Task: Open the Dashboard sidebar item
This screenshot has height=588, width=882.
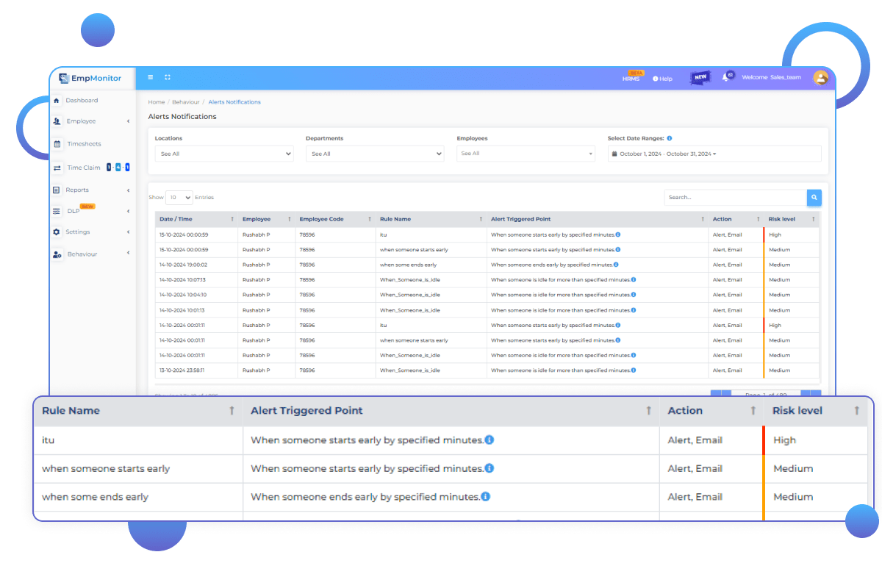Action: tap(82, 101)
